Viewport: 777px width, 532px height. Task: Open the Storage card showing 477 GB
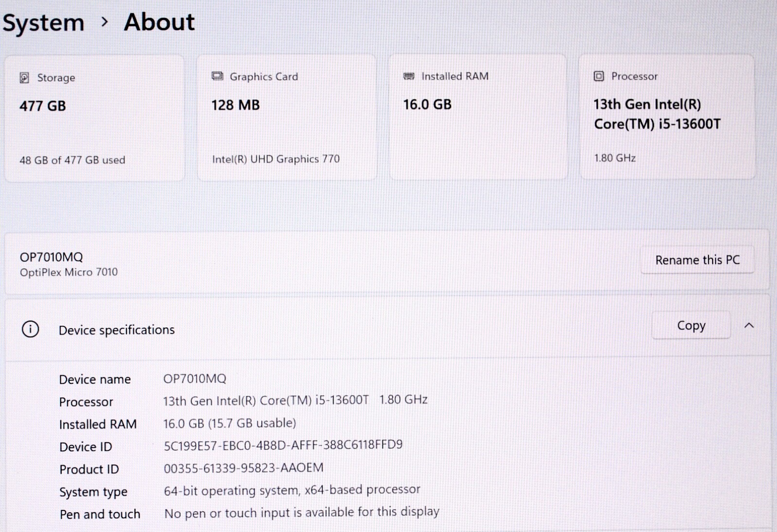(x=95, y=118)
